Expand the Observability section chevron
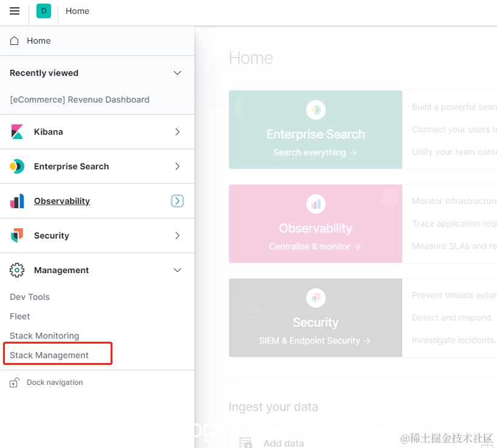This screenshot has height=448, width=497. click(x=177, y=201)
